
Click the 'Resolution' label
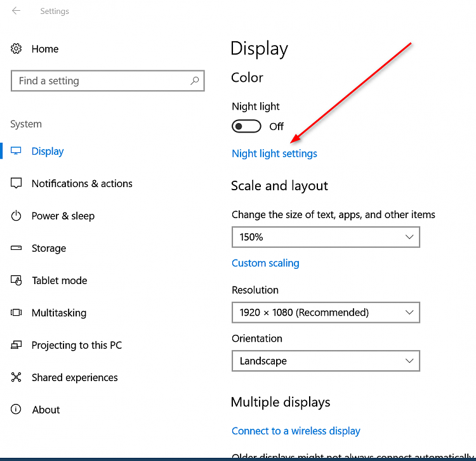pyautogui.click(x=255, y=290)
